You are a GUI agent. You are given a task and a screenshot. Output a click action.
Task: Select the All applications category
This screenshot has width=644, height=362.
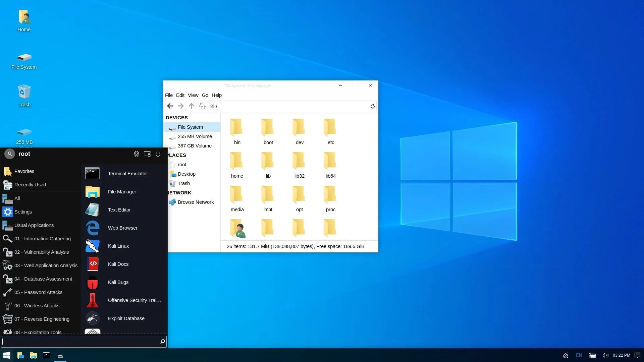point(41,198)
